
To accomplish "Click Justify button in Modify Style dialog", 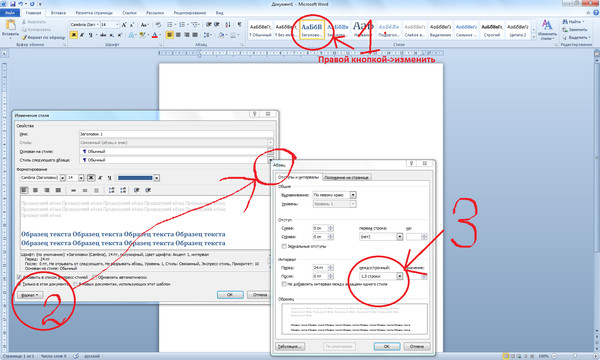I will 58,190.
